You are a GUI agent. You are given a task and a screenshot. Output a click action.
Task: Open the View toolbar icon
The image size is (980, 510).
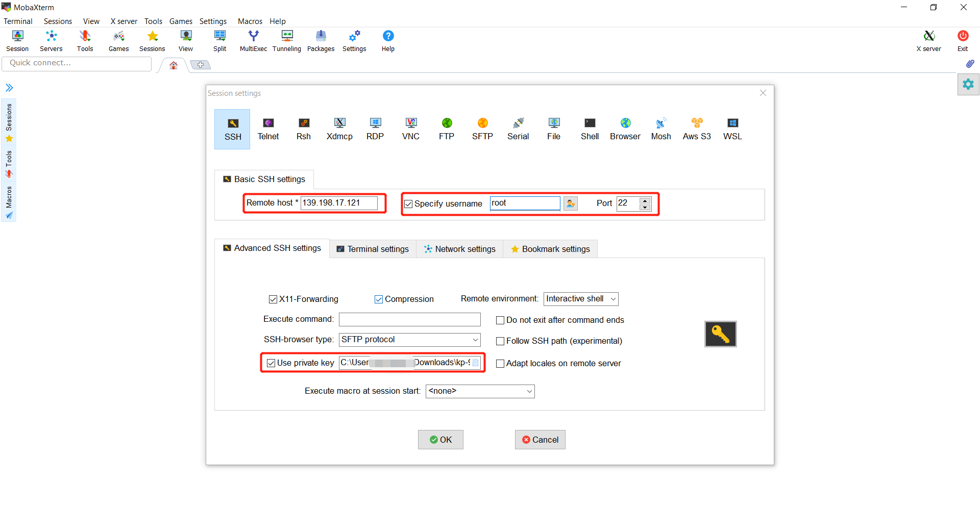(186, 41)
